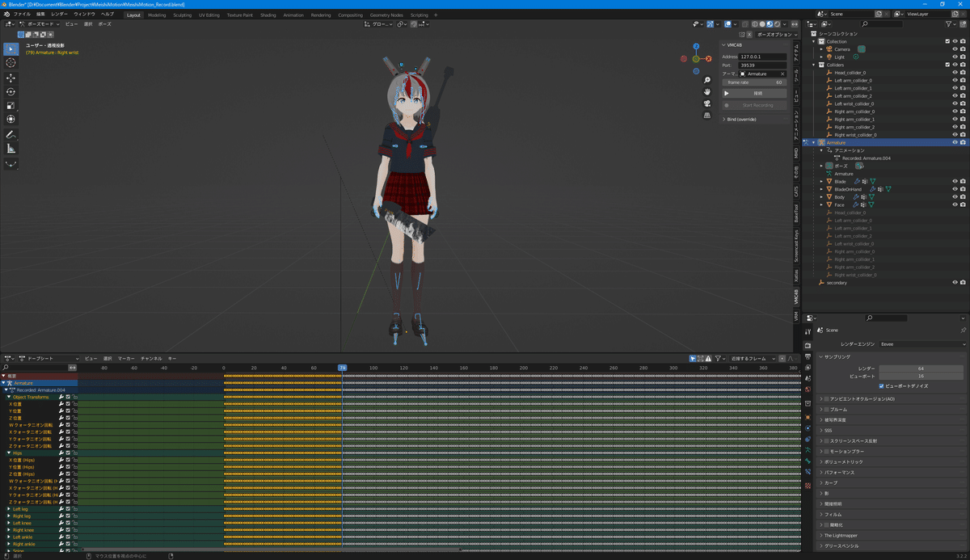Image resolution: width=970 pixels, height=560 pixels.
Task: Select the Breakdowner pose tool
Action: coord(11,163)
